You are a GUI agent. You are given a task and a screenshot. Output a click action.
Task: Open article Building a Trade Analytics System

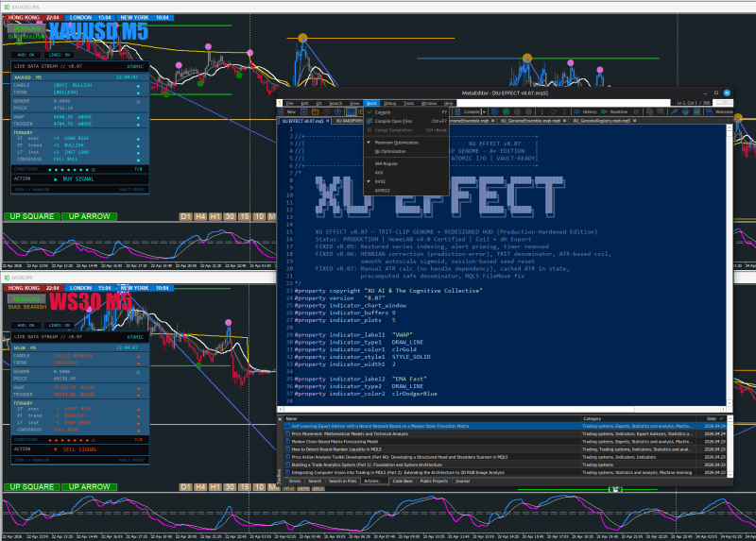click(505, 465)
